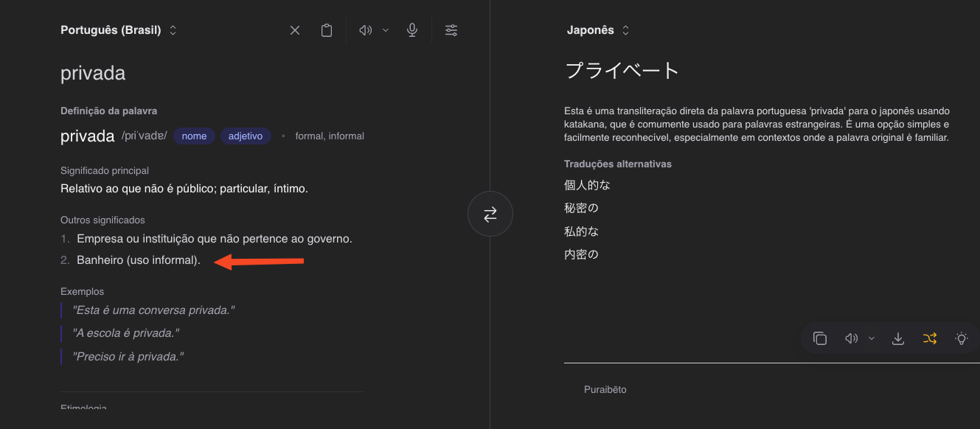Copy the Japanese translation result
The height and width of the screenshot is (429, 980).
click(820, 338)
